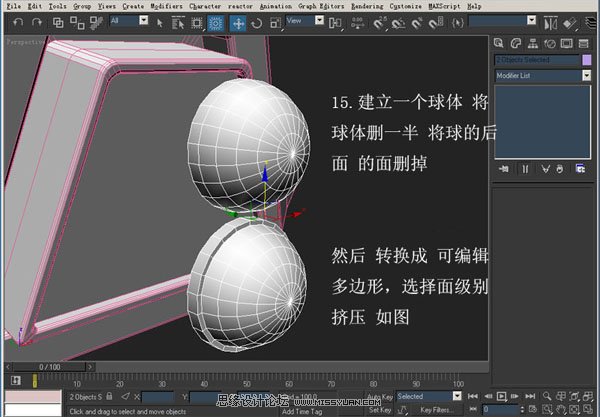Expand the Modifier List dropdown
The image size is (600, 417).
click(586, 75)
